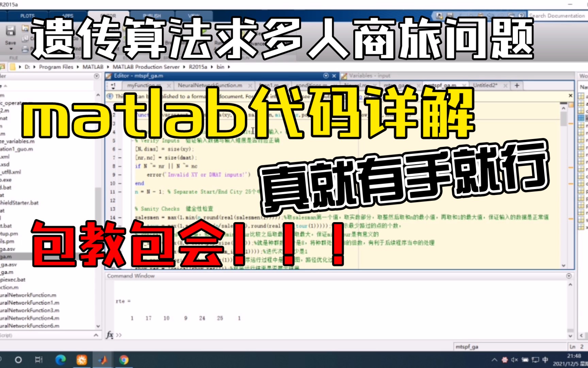Click the Command Window prompt input line
The image size is (588, 368).
[x=340, y=335]
